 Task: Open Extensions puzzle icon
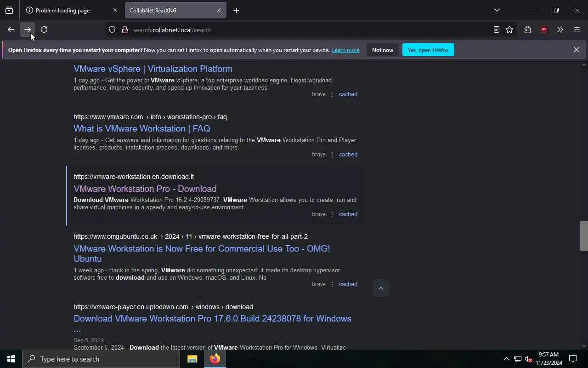click(527, 30)
